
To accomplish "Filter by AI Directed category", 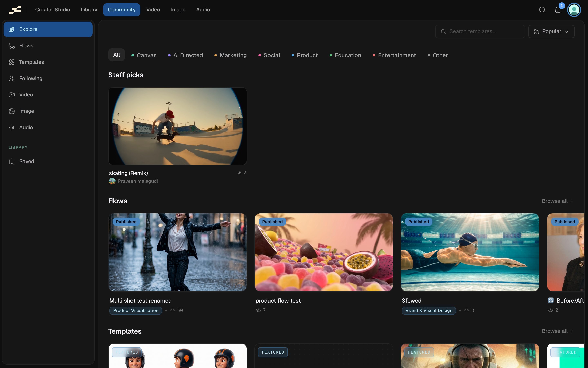I will coord(185,55).
